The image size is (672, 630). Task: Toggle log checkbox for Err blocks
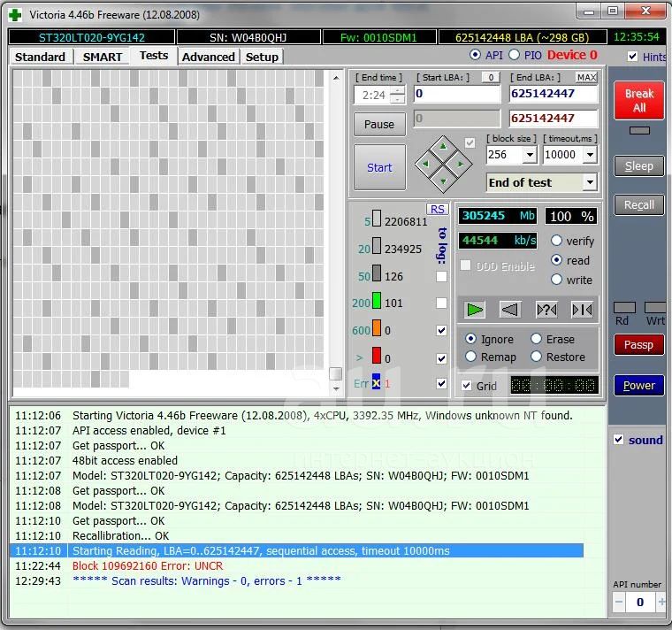tap(441, 383)
